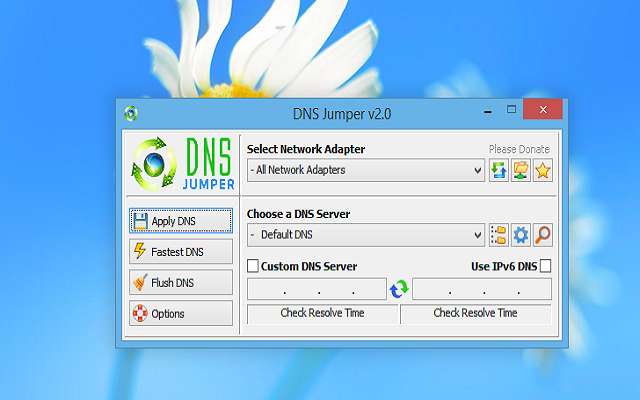640x400 pixels.
Task: Click the network connections folder icon
Action: click(x=521, y=170)
